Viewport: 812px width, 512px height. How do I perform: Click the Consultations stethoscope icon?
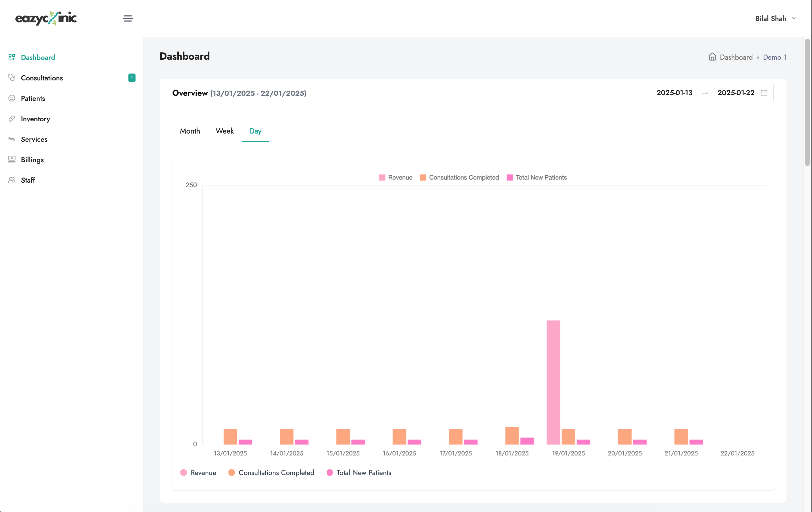(12, 78)
